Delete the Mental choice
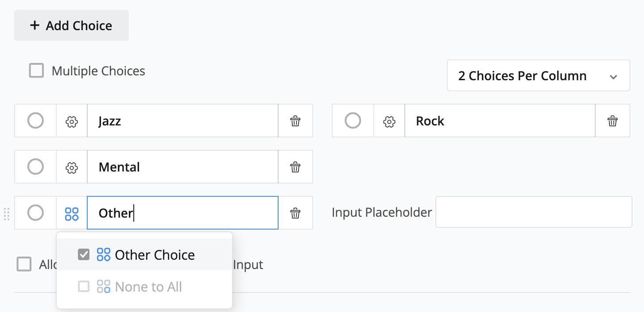This screenshot has height=312, width=644. (295, 167)
